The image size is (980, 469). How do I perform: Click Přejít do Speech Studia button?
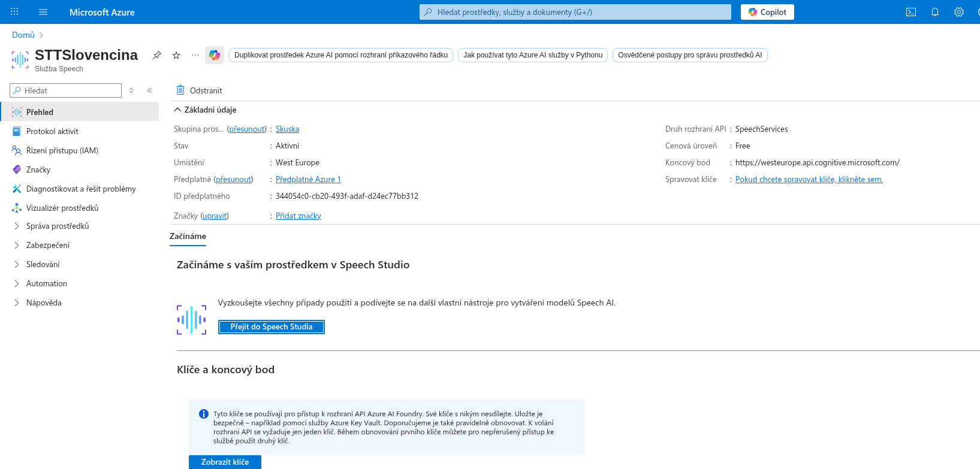[x=272, y=326]
